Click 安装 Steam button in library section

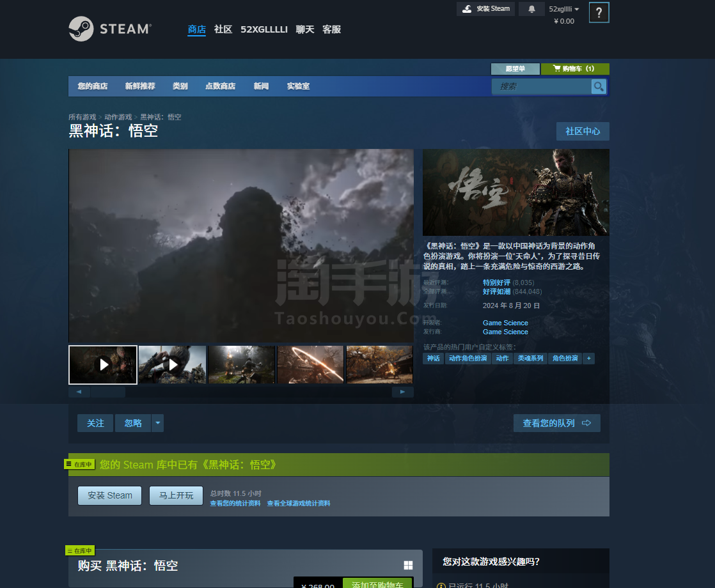pyautogui.click(x=110, y=495)
